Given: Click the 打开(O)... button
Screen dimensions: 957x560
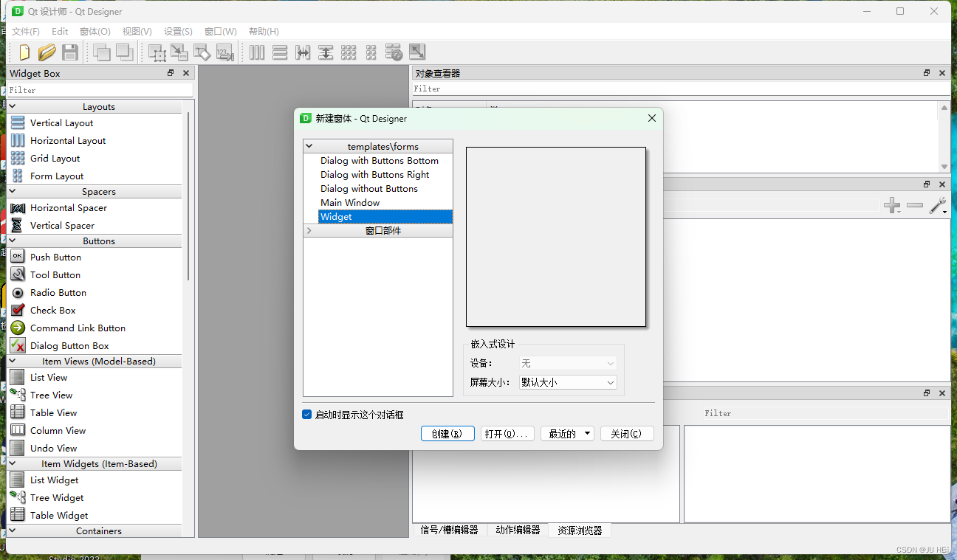Looking at the screenshot, I should click(x=507, y=434).
